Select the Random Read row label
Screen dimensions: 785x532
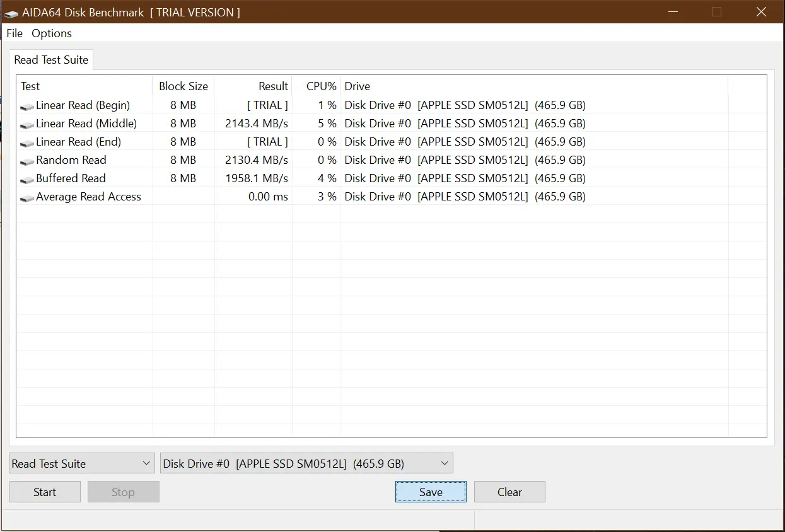coord(71,160)
